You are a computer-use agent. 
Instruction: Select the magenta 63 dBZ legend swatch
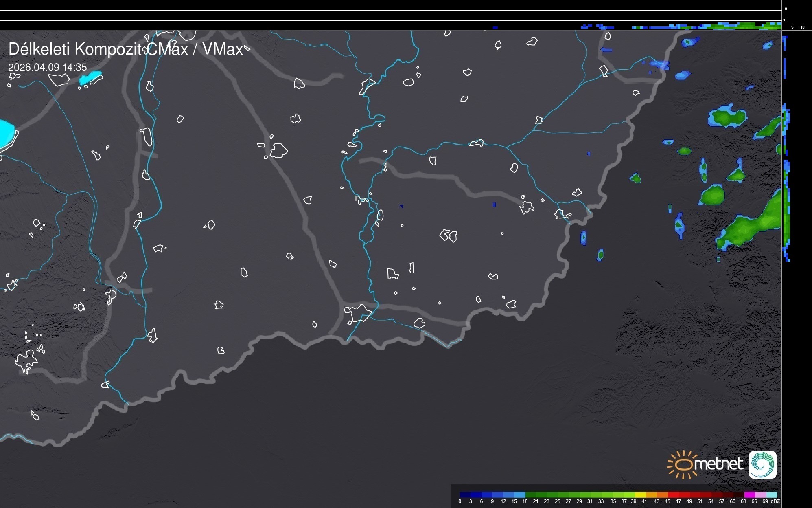click(x=749, y=495)
